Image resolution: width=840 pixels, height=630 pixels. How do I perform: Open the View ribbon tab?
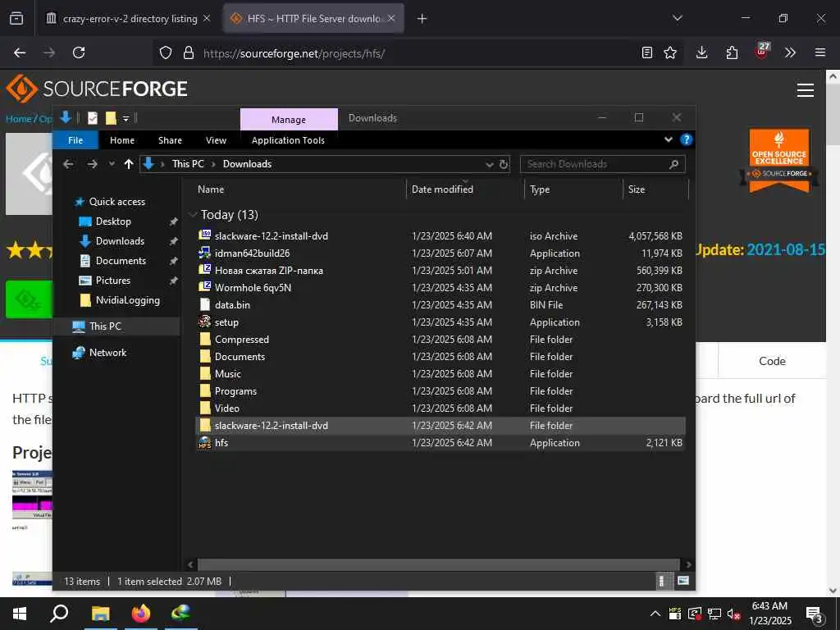(216, 139)
